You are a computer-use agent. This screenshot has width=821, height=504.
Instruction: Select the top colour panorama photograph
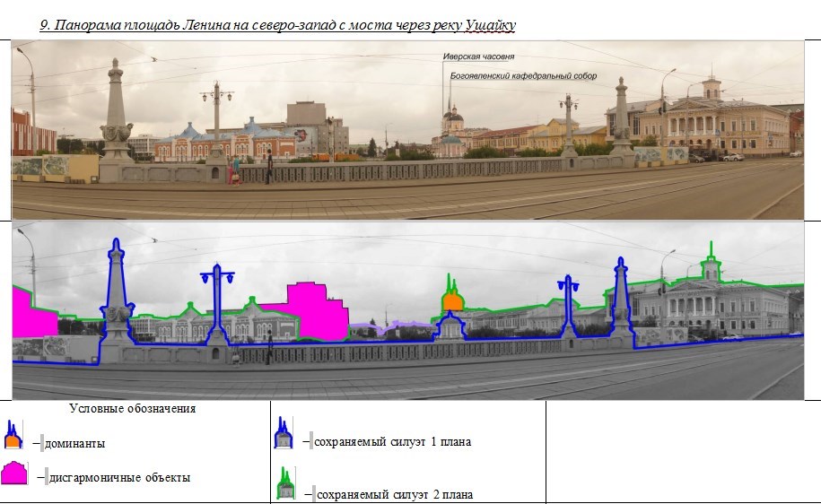(408, 130)
